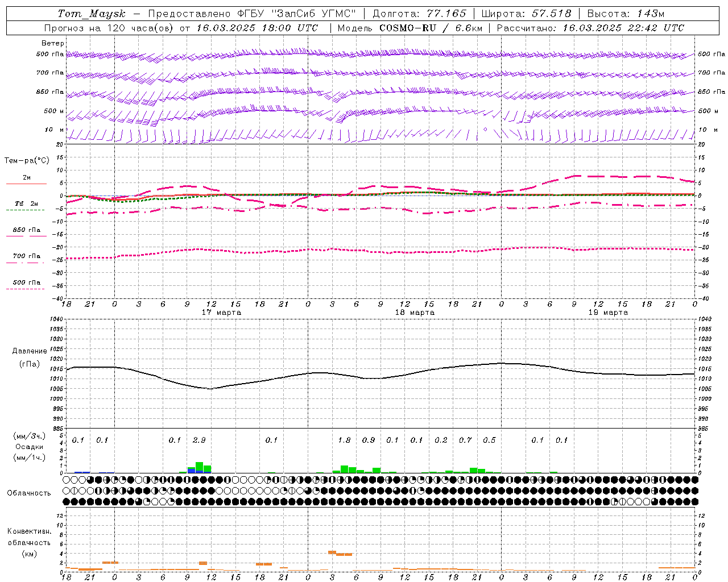
Task: Click the precipitation value "0.7"
Action: point(465,440)
